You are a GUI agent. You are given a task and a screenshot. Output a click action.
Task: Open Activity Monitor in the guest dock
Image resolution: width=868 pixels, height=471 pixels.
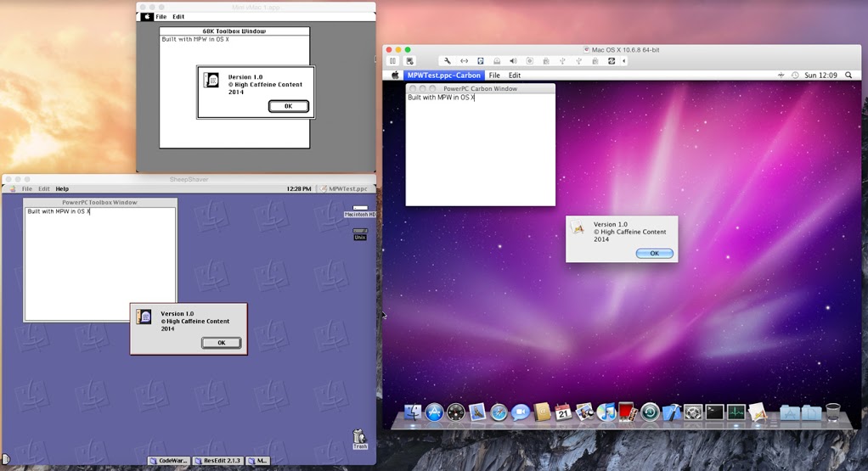(736, 412)
